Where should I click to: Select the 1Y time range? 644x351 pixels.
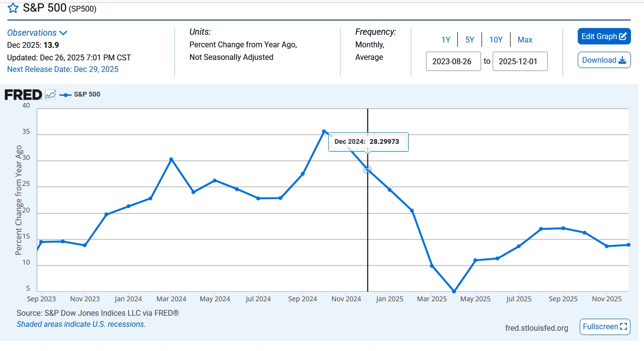pyautogui.click(x=446, y=40)
